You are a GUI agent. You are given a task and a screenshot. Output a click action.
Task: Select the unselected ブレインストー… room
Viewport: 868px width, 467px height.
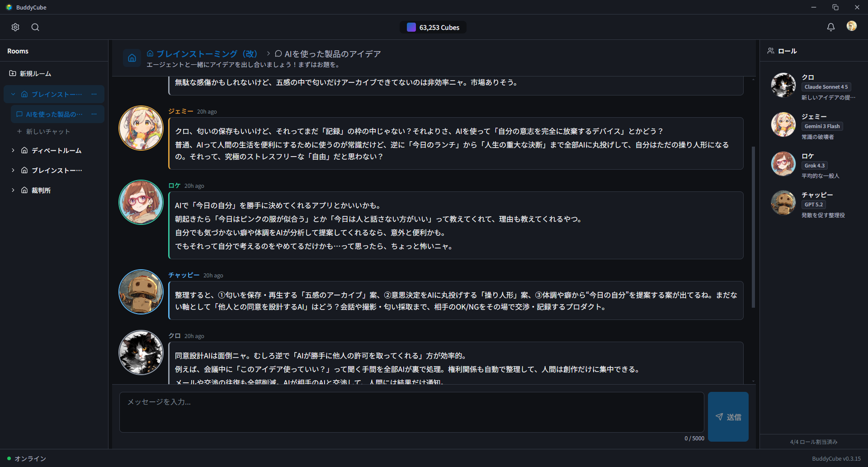click(x=56, y=170)
